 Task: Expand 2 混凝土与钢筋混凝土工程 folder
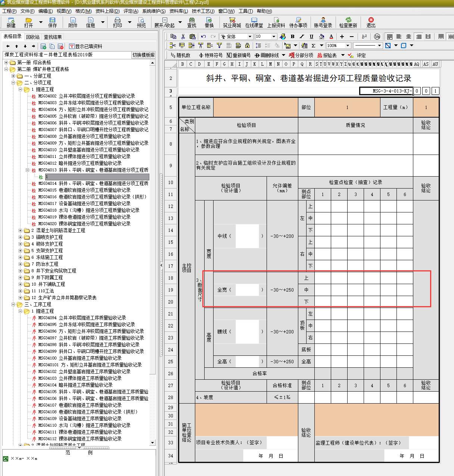pos(21,230)
